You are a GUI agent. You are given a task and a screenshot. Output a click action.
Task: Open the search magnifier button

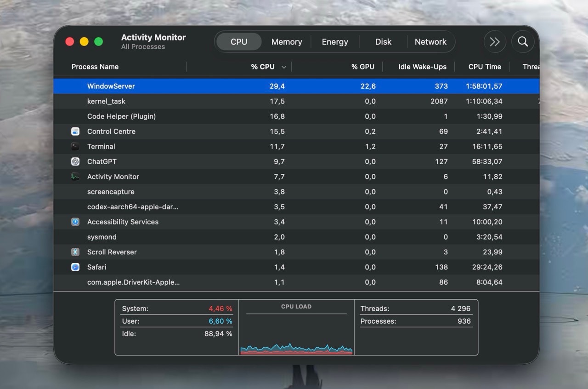point(523,42)
